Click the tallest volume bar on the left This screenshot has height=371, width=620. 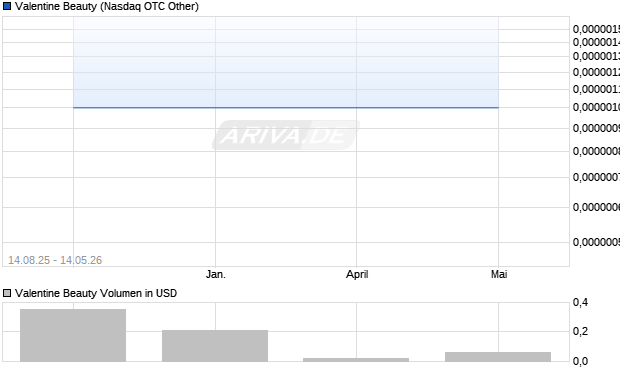click(x=73, y=335)
